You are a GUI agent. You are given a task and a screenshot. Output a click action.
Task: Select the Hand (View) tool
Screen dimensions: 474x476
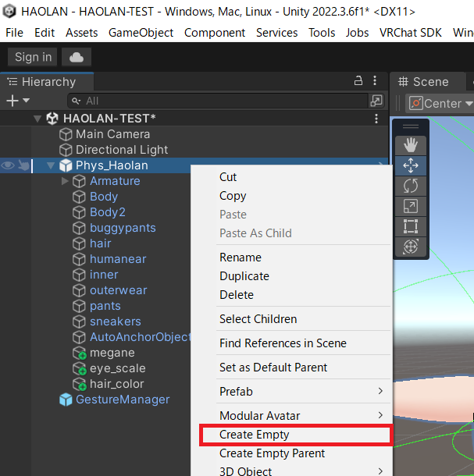point(411,145)
